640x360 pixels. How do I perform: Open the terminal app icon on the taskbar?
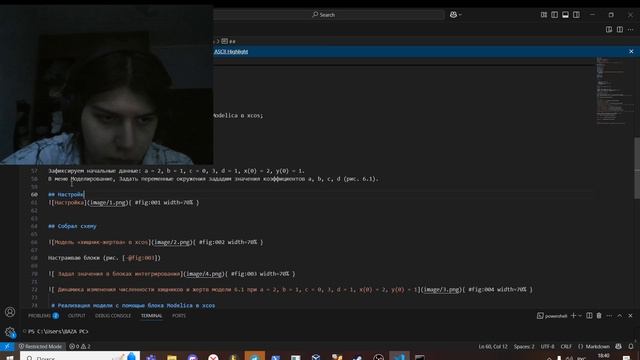point(420,357)
